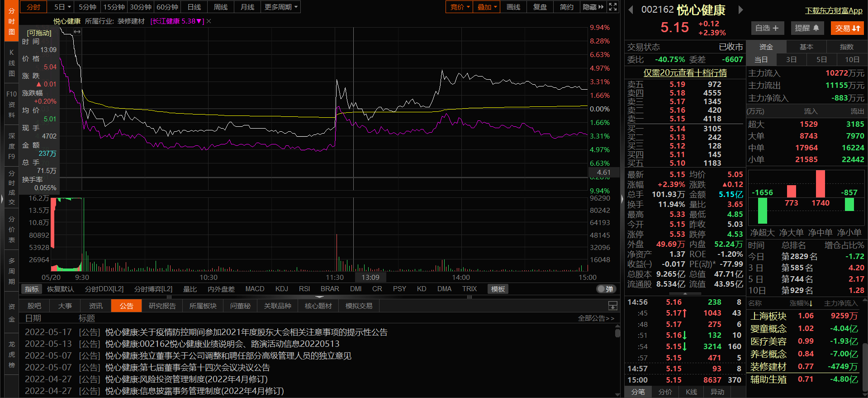Image resolution: width=868 pixels, height=398 pixels.
Task: Open the 叠加 overlay dropdown
Action: coord(487,7)
